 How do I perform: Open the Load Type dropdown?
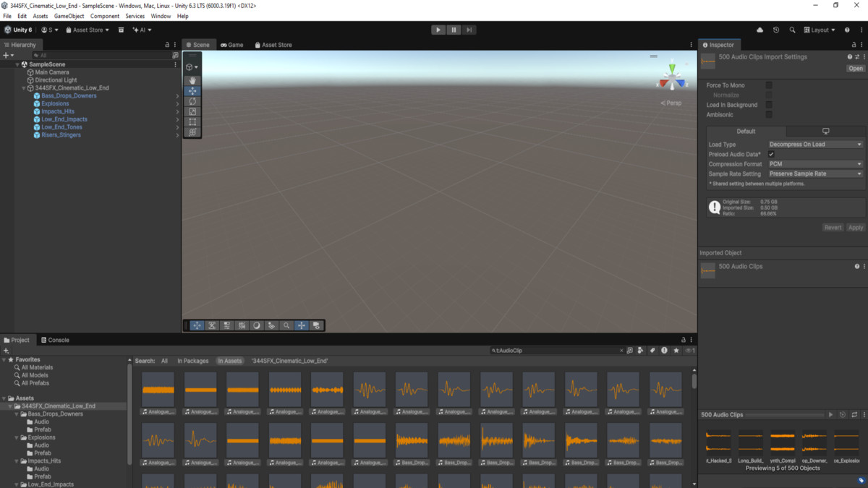point(815,145)
